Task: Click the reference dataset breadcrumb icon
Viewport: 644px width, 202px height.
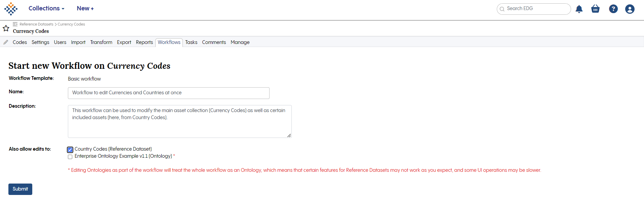Action: click(15, 24)
